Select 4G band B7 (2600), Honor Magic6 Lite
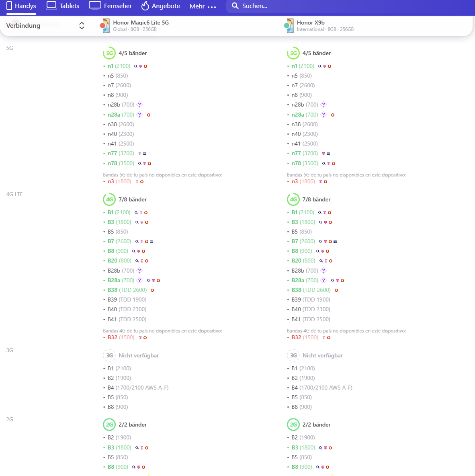 tap(120, 241)
